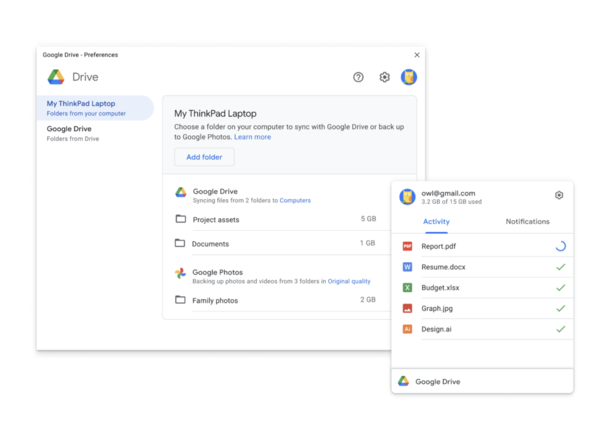Click the account avatar in Preferences header
600x421 pixels.
[409, 77]
